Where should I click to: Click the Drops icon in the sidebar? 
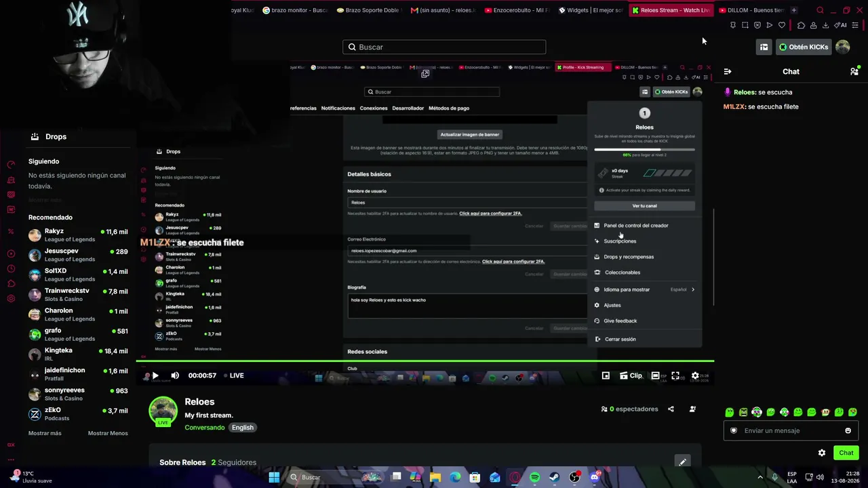(x=35, y=136)
